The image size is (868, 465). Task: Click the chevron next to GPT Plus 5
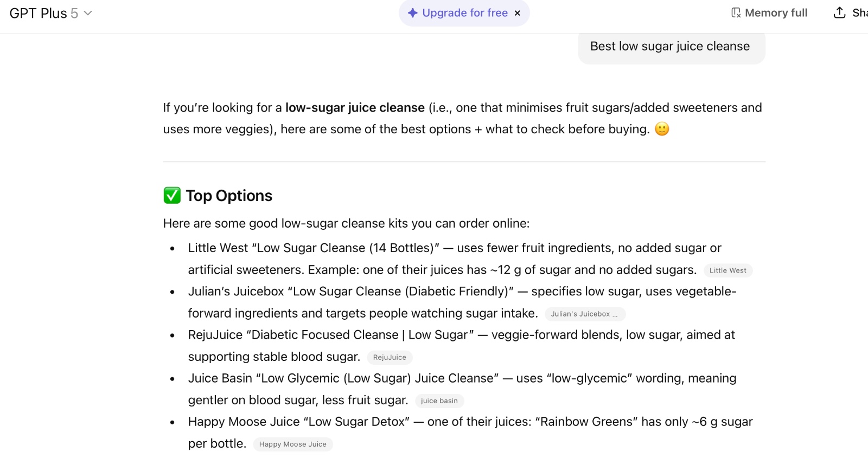point(88,13)
